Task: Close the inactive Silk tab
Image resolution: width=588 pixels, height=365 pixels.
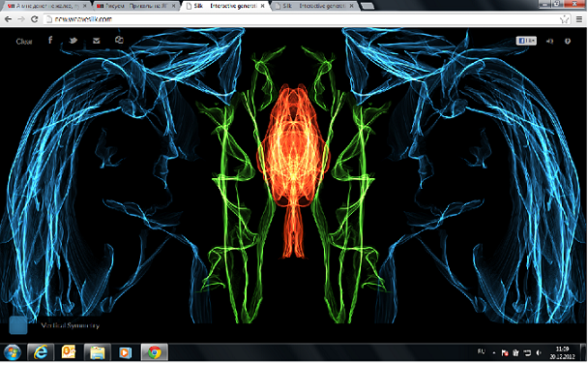Action: pyautogui.click(x=352, y=6)
